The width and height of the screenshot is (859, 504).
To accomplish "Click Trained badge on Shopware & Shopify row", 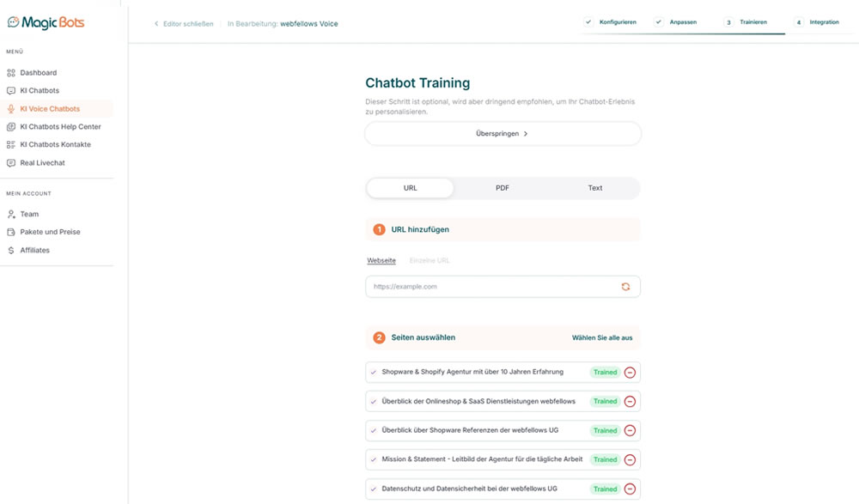I will [606, 373].
